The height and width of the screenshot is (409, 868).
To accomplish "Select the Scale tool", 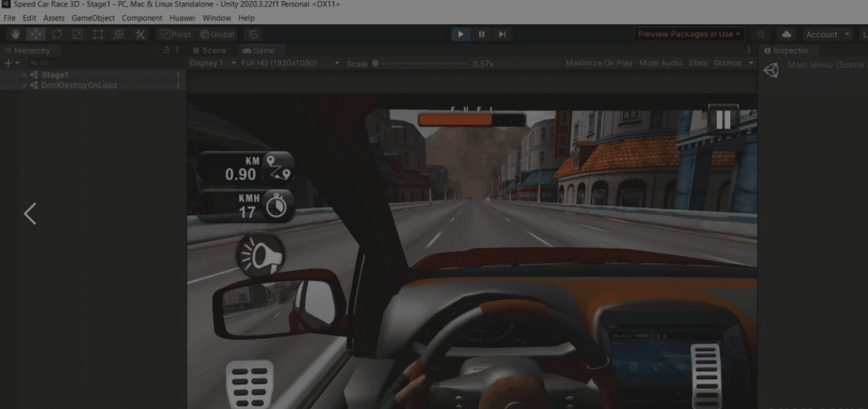I will tap(77, 34).
